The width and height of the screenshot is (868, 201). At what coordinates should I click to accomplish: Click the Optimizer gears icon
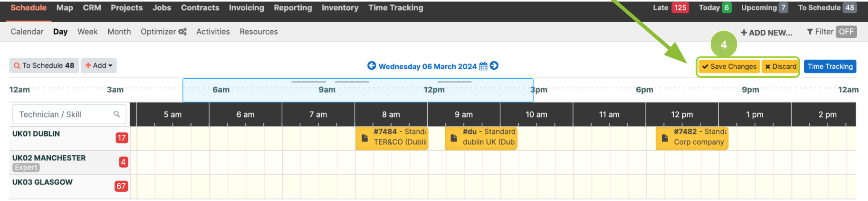(x=182, y=32)
